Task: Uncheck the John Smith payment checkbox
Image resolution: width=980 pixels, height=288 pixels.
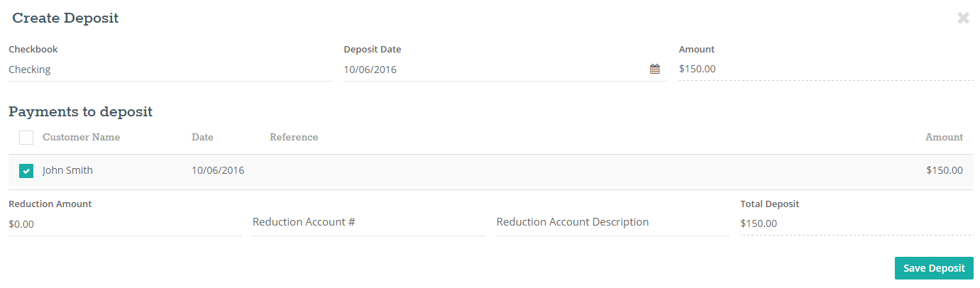Action: point(26,171)
